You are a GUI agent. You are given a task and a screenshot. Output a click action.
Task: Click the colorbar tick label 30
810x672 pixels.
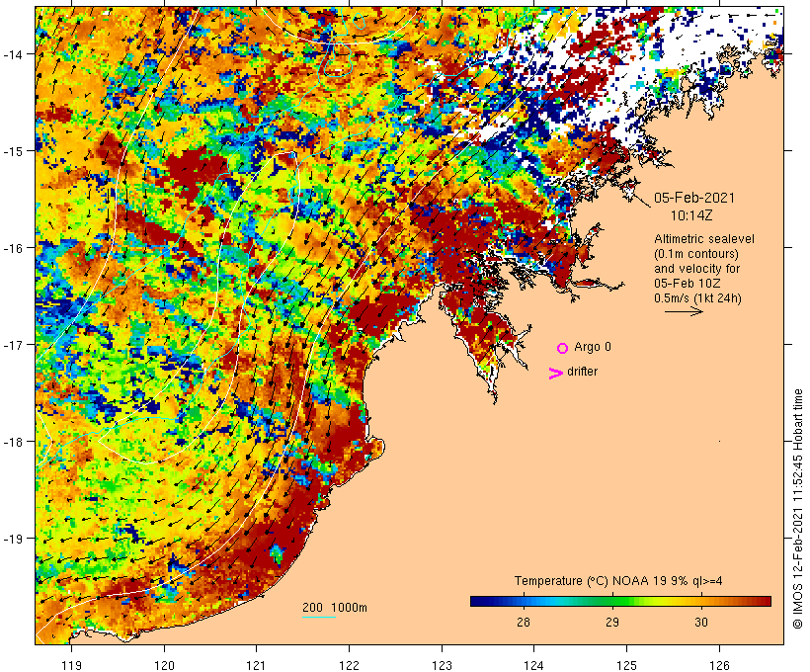701,622
